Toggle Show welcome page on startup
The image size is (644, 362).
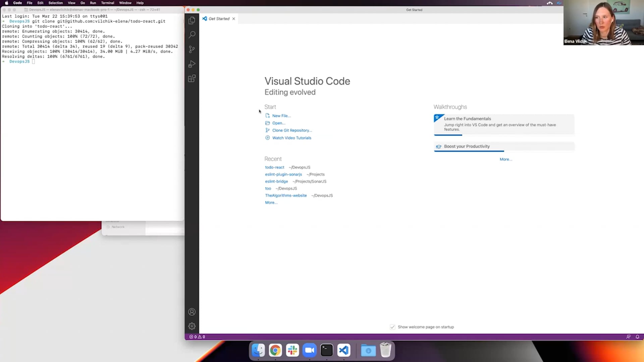pyautogui.click(x=392, y=327)
